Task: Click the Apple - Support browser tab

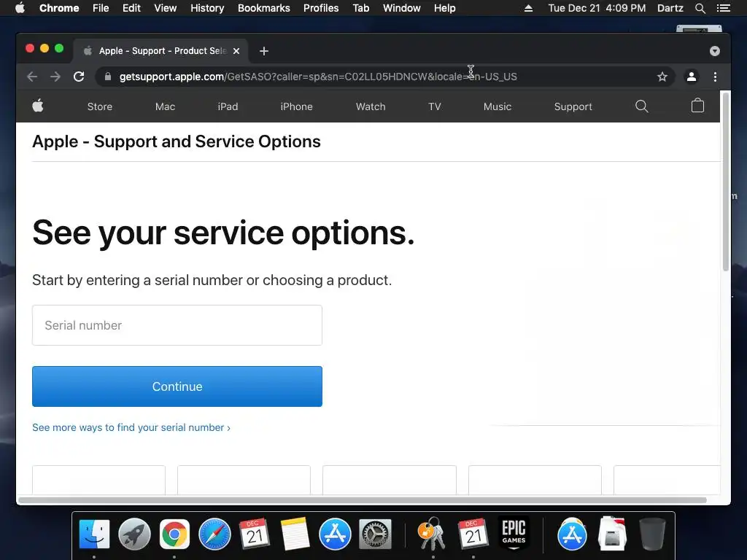Action: click(161, 51)
